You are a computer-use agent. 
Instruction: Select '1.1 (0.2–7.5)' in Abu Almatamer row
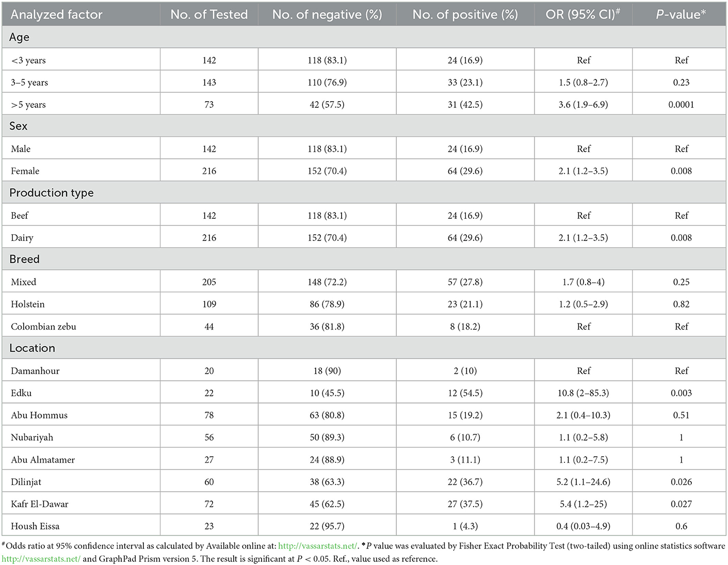pyautogui.click(x=583, y=460)
